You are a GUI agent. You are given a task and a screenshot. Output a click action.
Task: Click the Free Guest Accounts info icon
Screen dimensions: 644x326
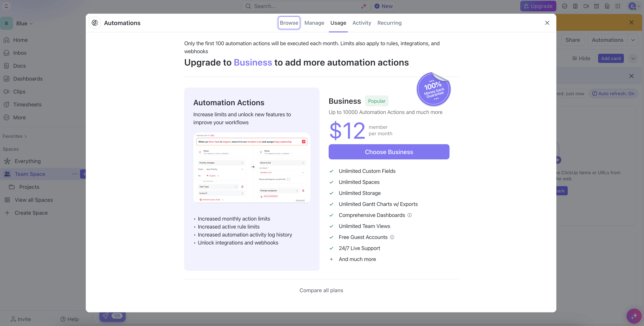(x=392, y=237)
